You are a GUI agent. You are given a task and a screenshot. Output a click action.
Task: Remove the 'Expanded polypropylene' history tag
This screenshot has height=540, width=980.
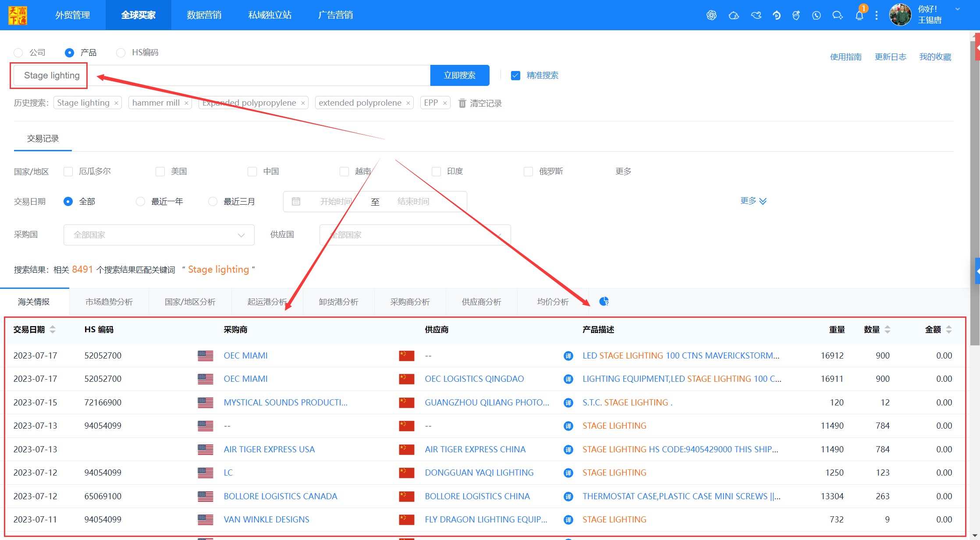coord(303,103)
